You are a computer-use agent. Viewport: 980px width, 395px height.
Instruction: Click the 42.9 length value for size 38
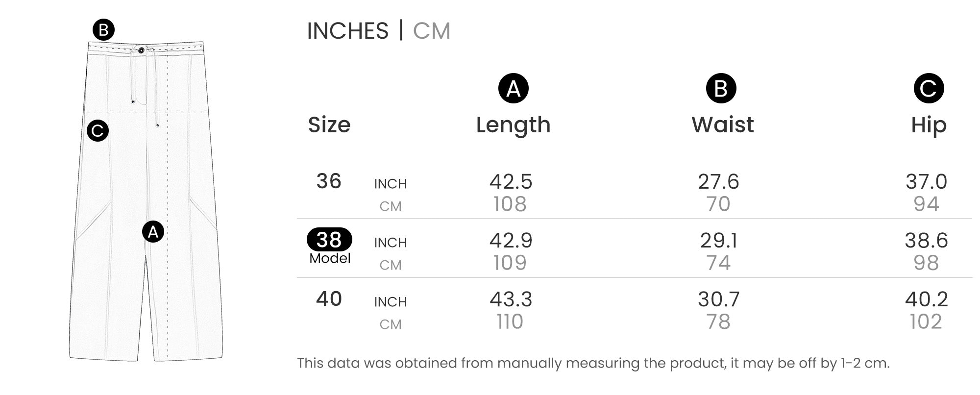pos(511,241)
